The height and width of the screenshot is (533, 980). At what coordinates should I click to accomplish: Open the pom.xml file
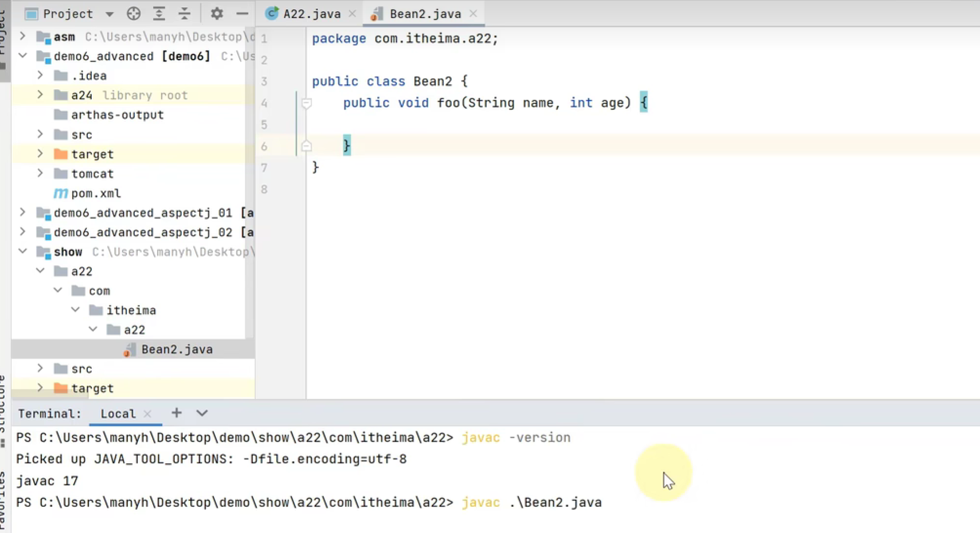(x=96, y=193)
